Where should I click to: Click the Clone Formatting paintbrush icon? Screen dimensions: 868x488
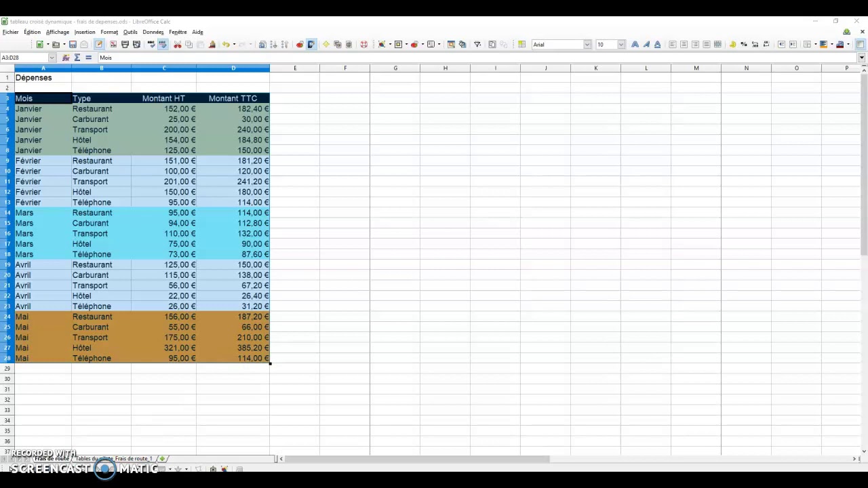[212, 44]
